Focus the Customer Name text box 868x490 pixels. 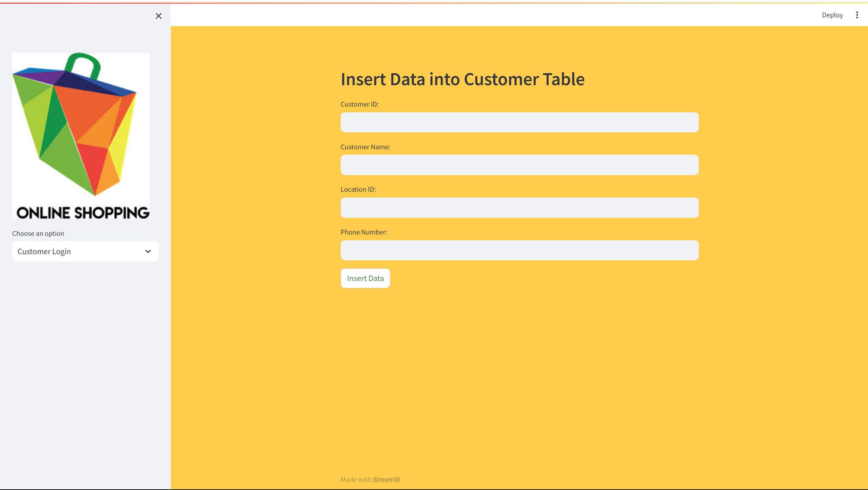click(x=519, y=165)
